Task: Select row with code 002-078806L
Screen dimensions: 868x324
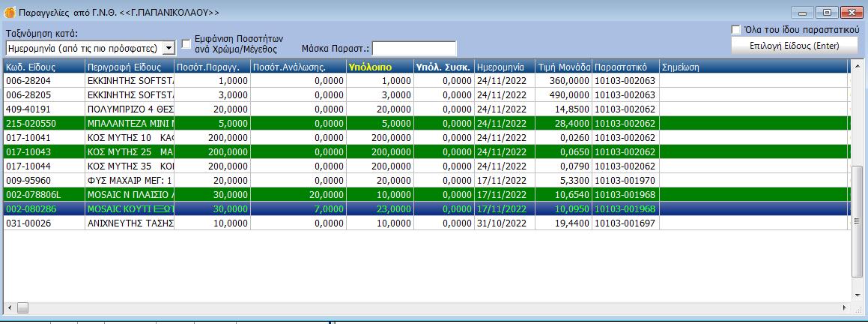Action: pyautogui.click(x=426, y=195)
